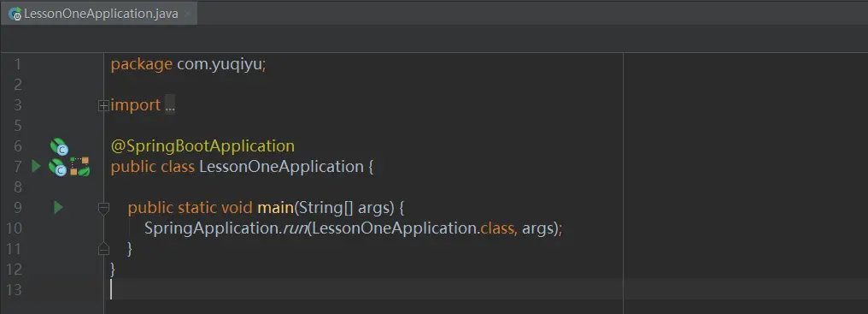Expand the collapsed import statements

103,105
